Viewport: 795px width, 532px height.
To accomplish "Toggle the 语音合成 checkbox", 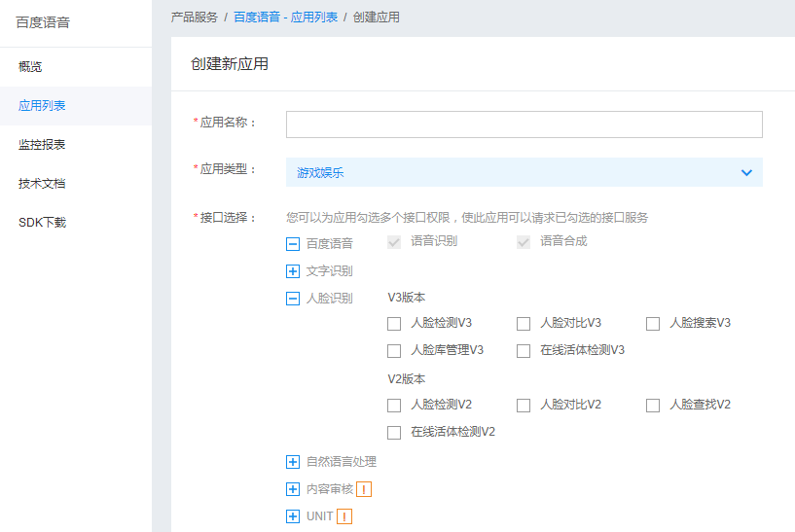I will pyautogui.click(x=524, y=242).
